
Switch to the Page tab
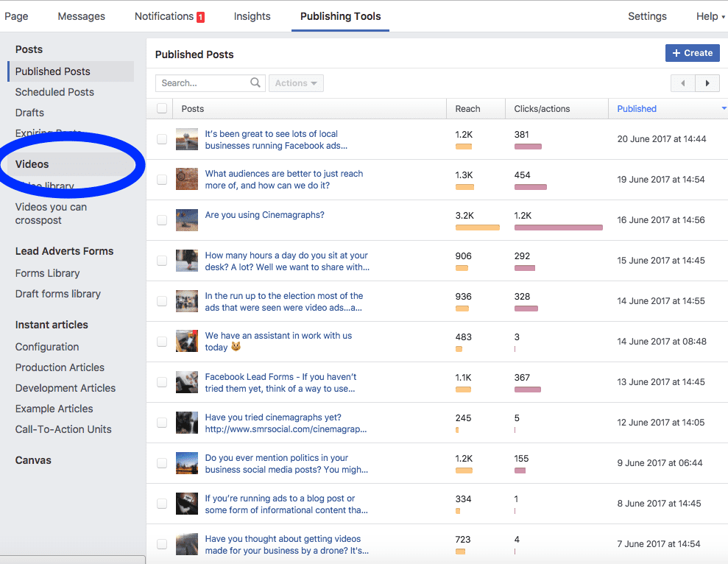pyautogui.click(x=16, y=16)
